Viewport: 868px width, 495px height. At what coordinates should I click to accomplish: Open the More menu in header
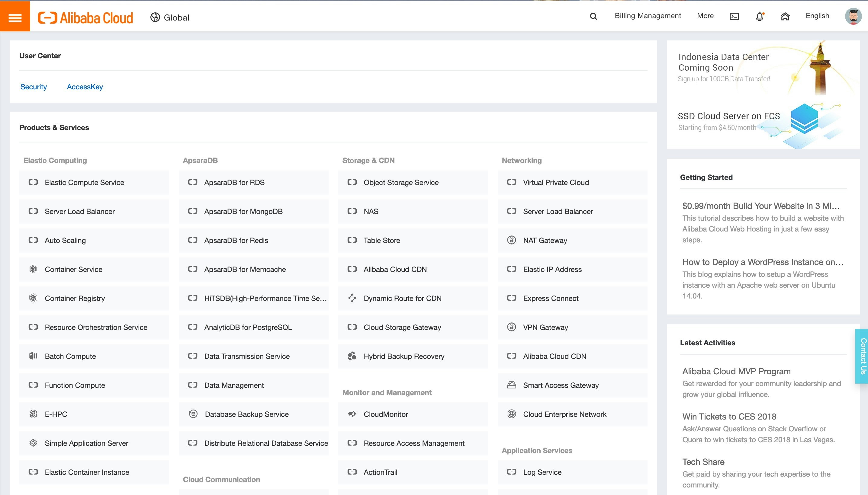(x=705, y=16)
